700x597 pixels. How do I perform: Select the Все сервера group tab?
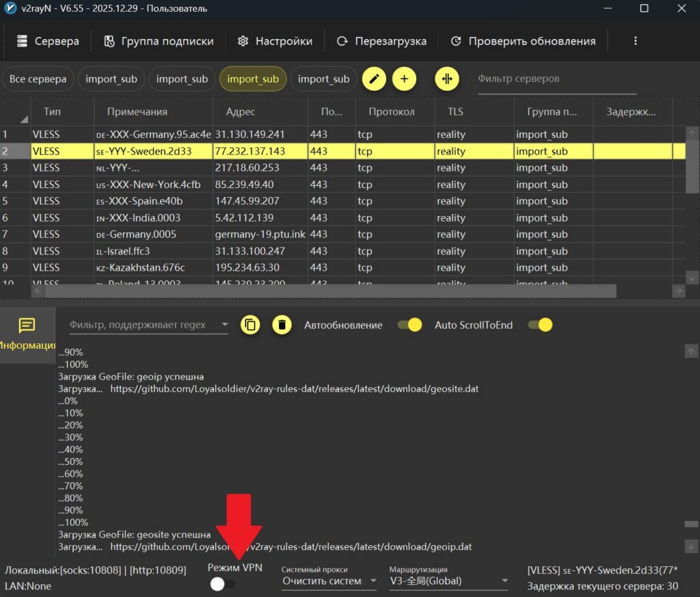click(38, 79)
